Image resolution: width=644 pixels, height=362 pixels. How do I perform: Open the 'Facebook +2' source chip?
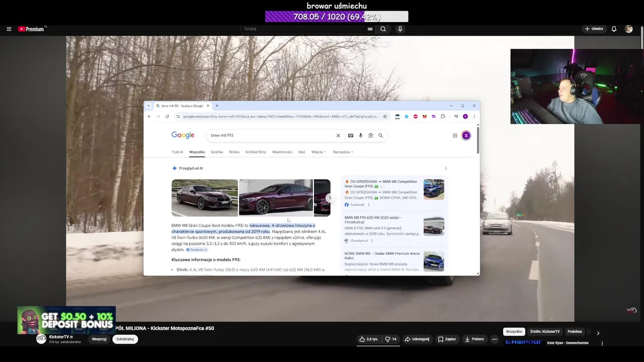pos(197,250)
